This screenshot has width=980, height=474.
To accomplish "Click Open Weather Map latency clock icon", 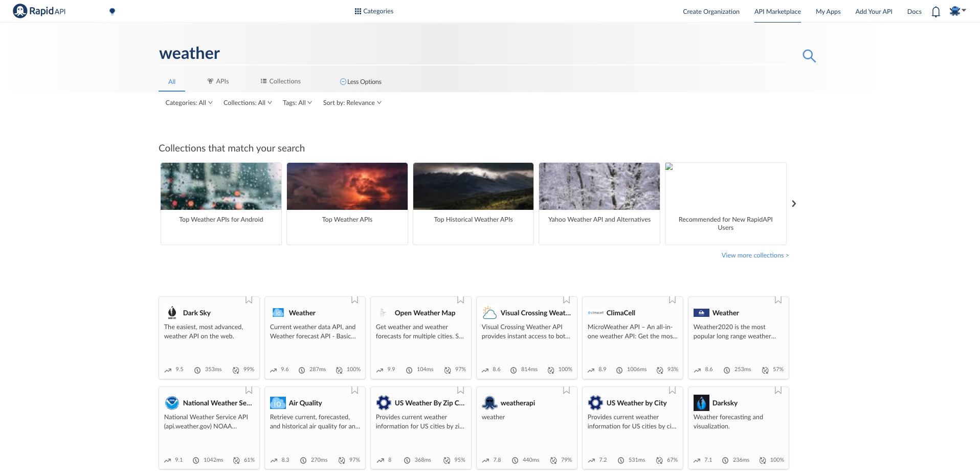I will [x=409, y=370].
